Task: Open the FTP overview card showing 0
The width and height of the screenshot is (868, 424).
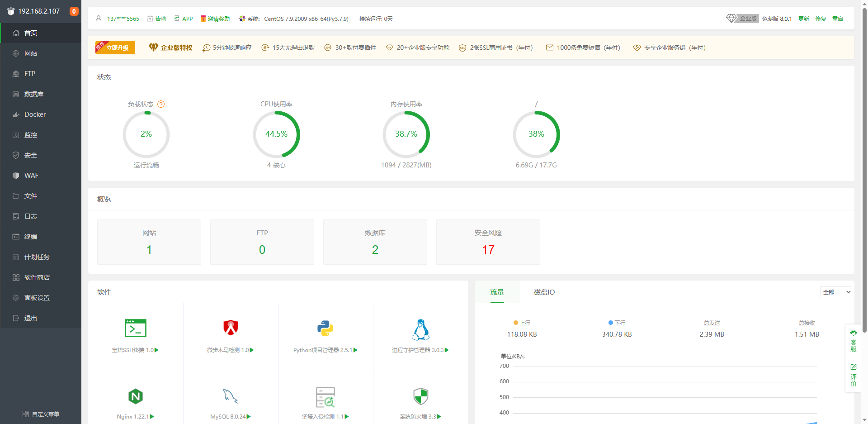Action: (262, 242)
